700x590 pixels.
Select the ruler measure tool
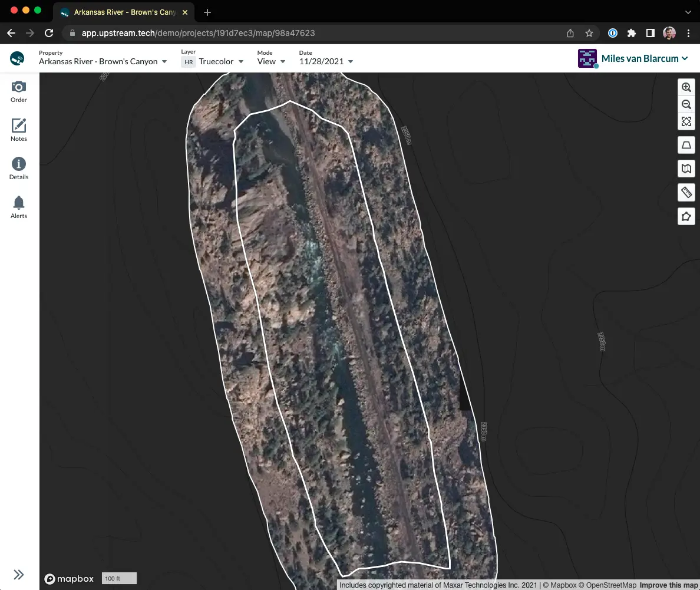[686, 193]
